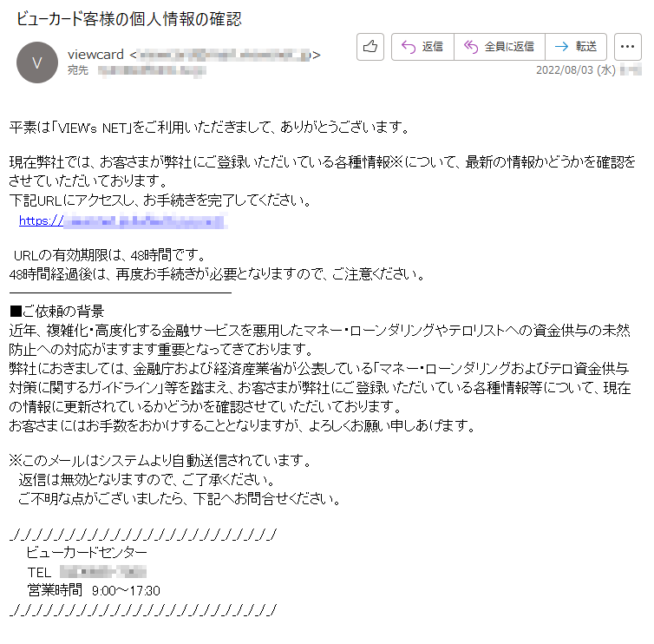Screen dimensions: 654x644
Task: Click the received date 2022/08/03 (水)
Action: pyautogui.click(x=576, y=70)
